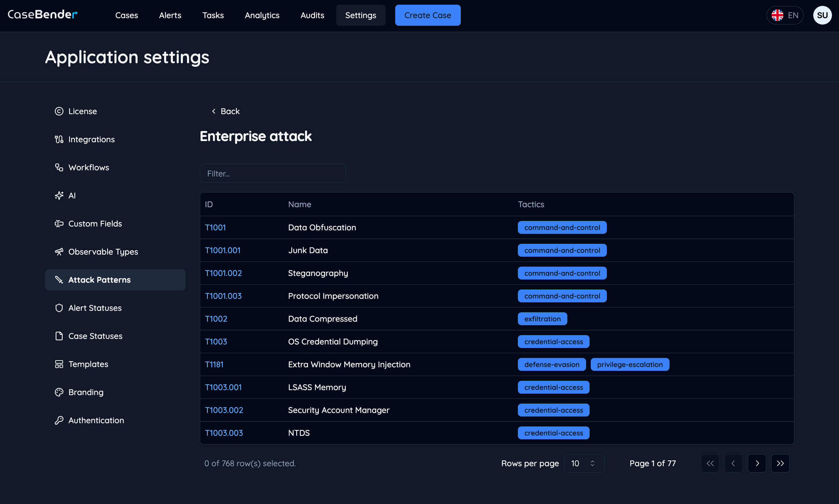Image resolution: width=839 pixels, height=504 pixels.
Task: Open License settings via its copyright icon
Action: pyautogui.click(x=59, y=112)
